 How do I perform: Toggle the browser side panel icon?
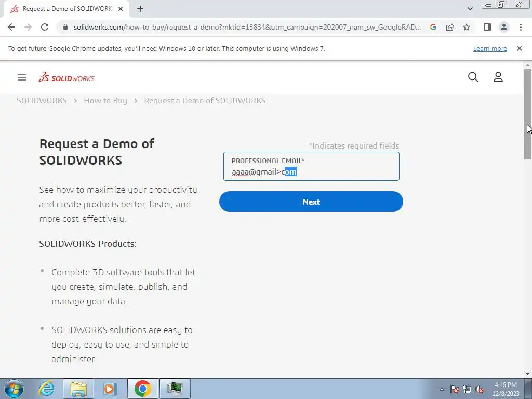[x=487, y=27]
